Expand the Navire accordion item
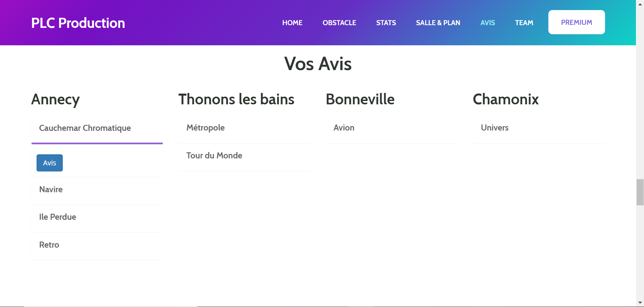Viewport: 644px width, 307px height. (x=97, y=190)
